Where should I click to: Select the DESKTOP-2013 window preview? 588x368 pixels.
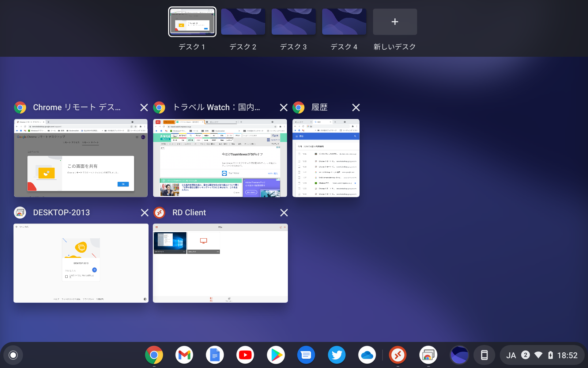81,263
